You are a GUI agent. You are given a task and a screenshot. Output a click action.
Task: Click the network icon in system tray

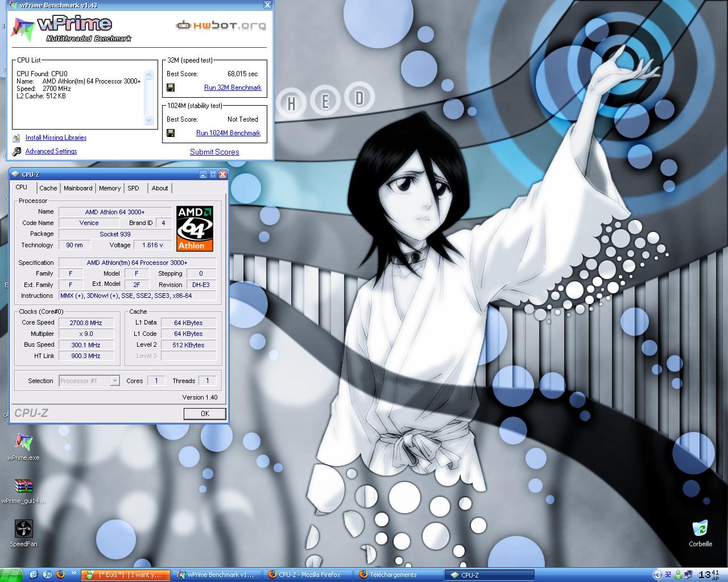coord(688,575)
